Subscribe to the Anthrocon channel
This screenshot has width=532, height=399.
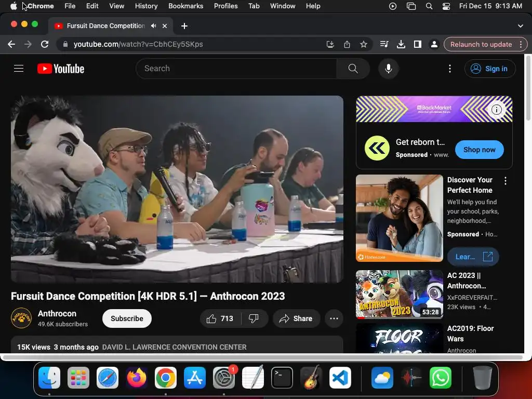(127, 318)
